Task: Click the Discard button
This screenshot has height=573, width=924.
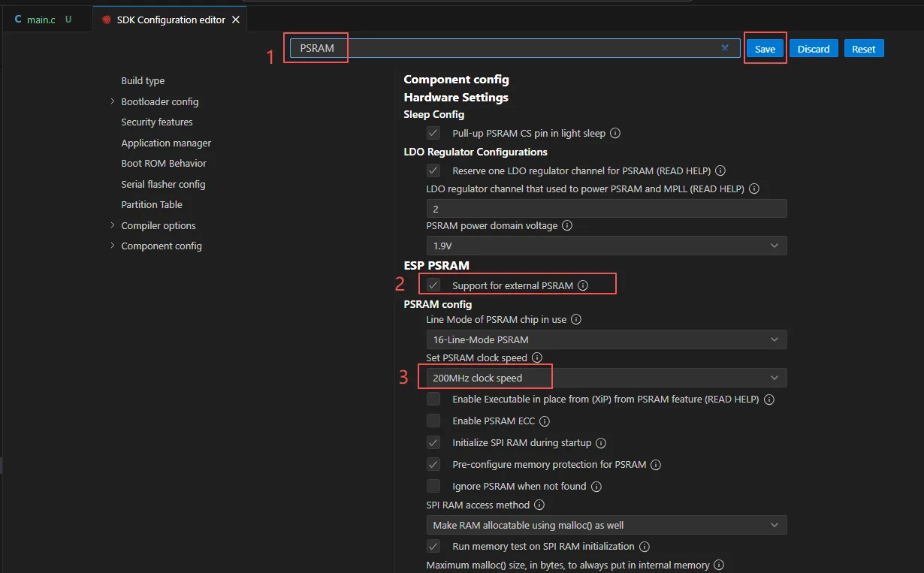Action: (813, 49)
